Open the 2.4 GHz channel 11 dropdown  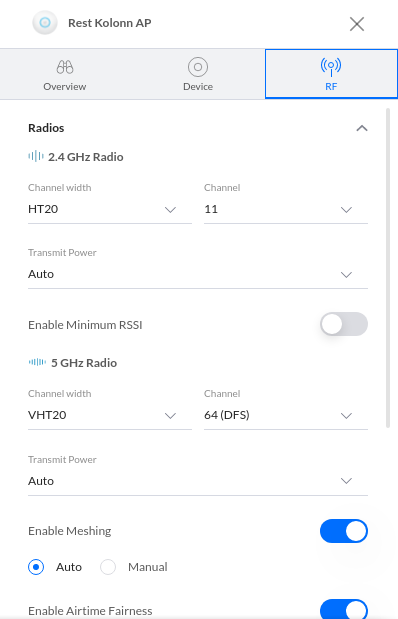(x=286, y=209)
